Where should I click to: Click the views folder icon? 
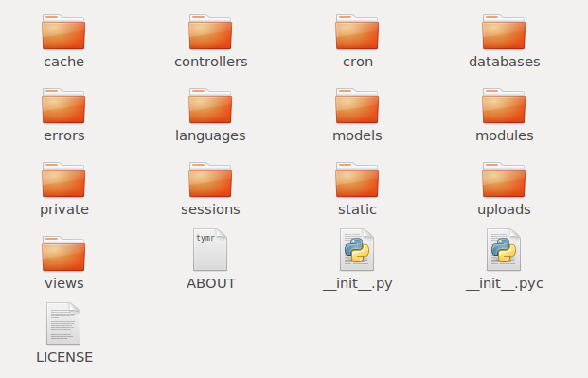pyautogui.click(x=63, y=254)
